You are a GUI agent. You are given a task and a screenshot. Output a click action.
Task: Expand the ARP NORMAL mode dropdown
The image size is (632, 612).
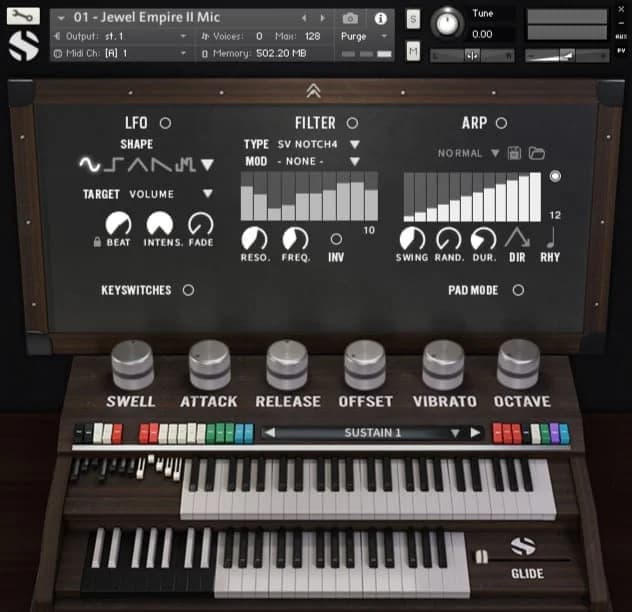point(495,153)
